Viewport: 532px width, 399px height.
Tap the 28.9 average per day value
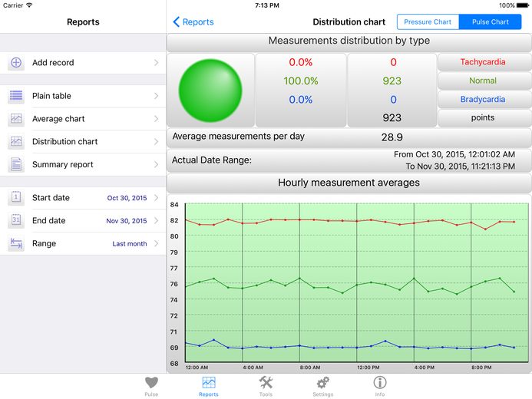coord(392,137)
